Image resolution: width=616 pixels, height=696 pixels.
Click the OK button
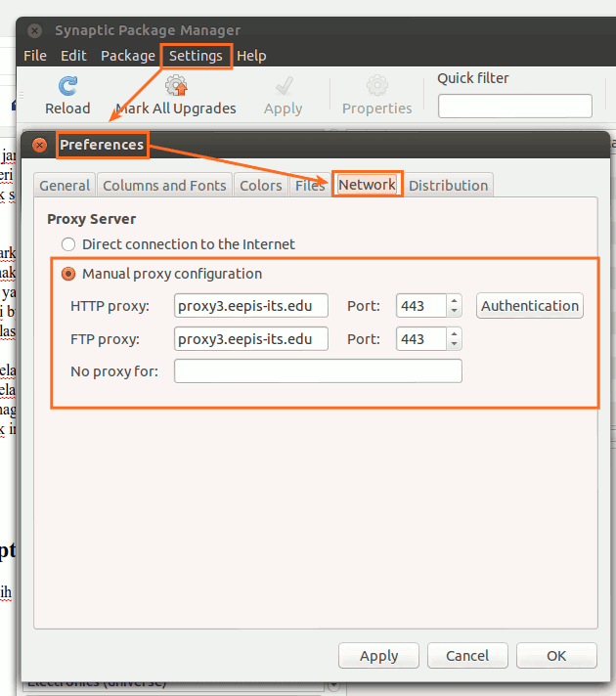pyautogui.click(x=556, y=656)
